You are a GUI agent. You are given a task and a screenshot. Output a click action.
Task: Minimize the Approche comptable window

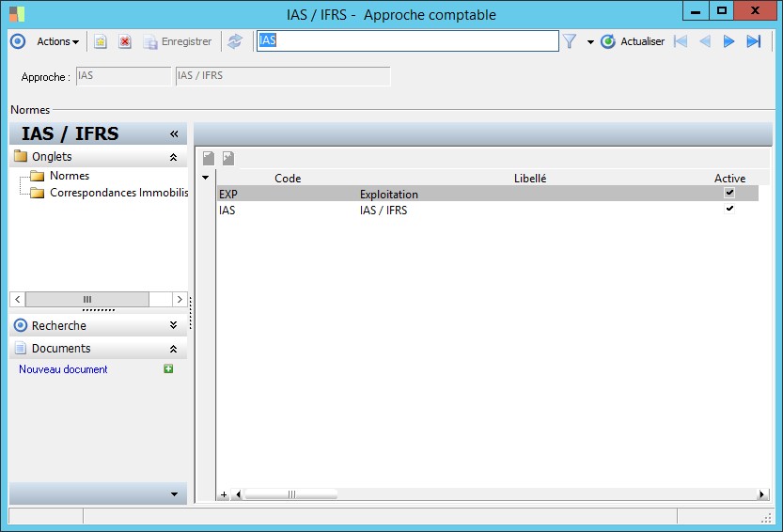(696, 10)
